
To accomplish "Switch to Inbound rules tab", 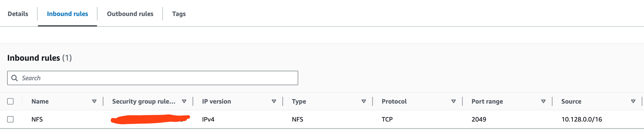I will point(67,14).
